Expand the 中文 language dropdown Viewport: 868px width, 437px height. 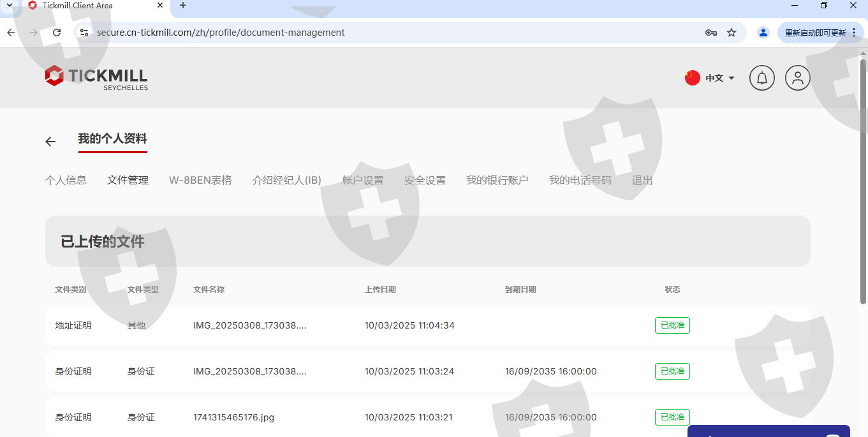[x=720, y=78]
